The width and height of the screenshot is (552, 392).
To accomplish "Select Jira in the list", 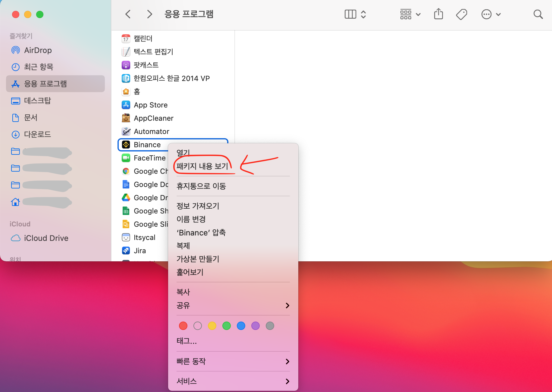I will [143, 251].
